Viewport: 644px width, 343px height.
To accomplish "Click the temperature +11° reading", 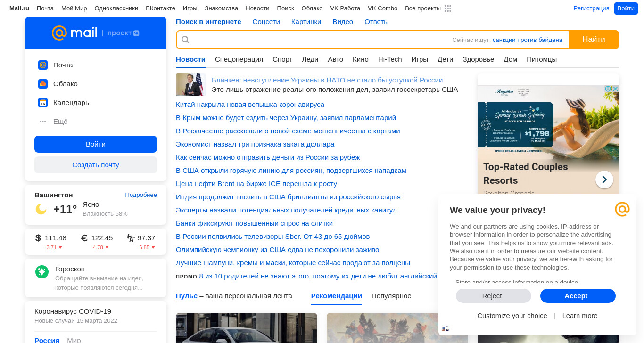I will coord(65,209).
